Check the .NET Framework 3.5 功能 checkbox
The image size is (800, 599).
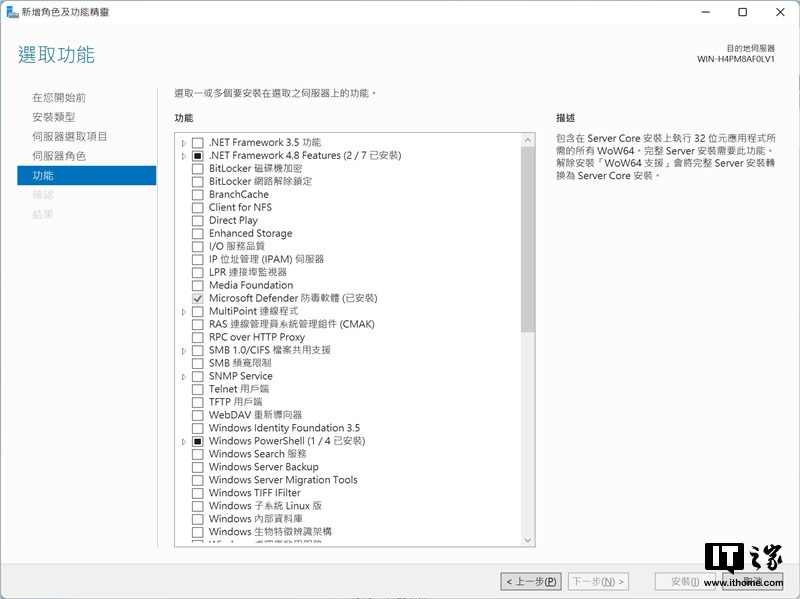click(x=197, y=143)
